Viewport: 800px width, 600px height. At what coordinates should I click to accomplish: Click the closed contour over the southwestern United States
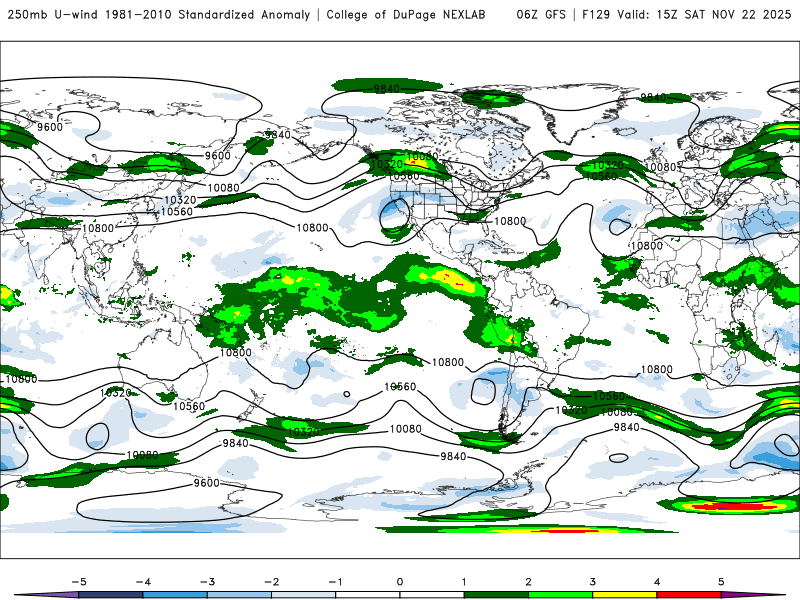click(x=395, y=215)
